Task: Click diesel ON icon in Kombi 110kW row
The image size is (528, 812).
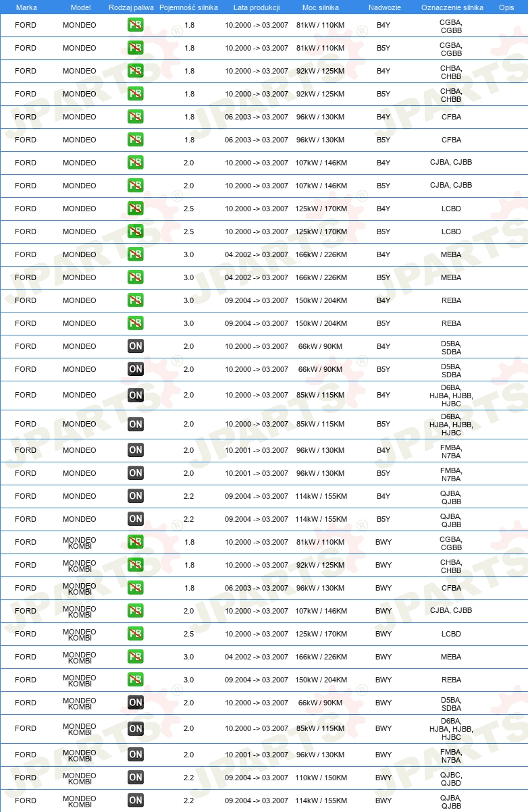Action: [135, 778]
